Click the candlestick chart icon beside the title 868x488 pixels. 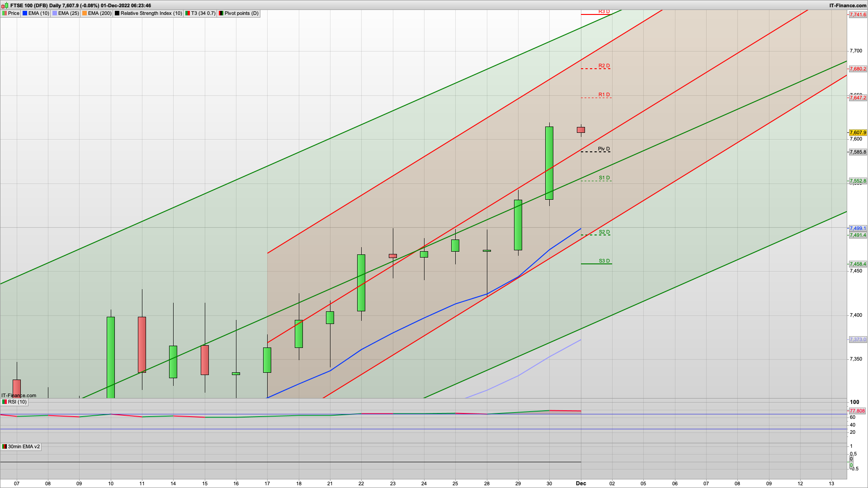click(4, 5)
